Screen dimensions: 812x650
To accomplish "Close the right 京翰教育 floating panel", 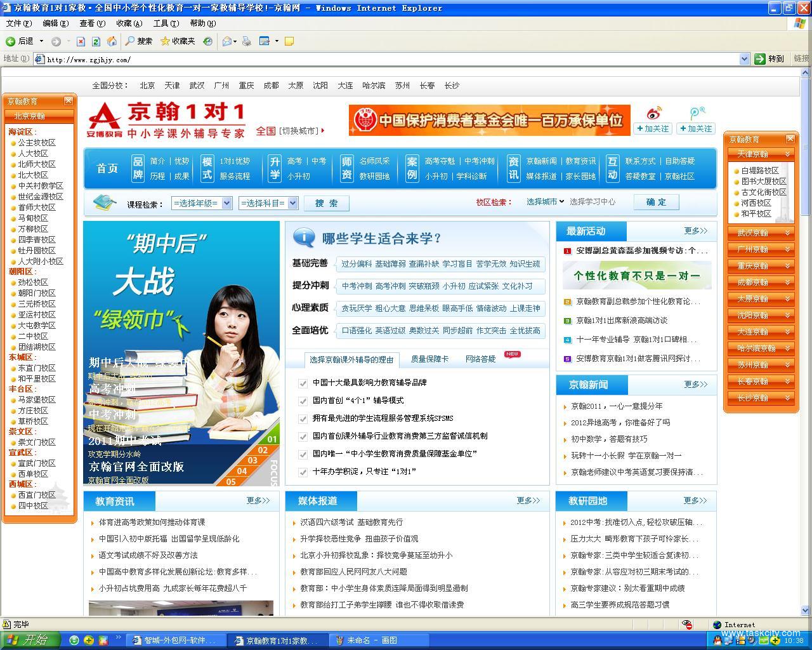I will coord(790,139).
